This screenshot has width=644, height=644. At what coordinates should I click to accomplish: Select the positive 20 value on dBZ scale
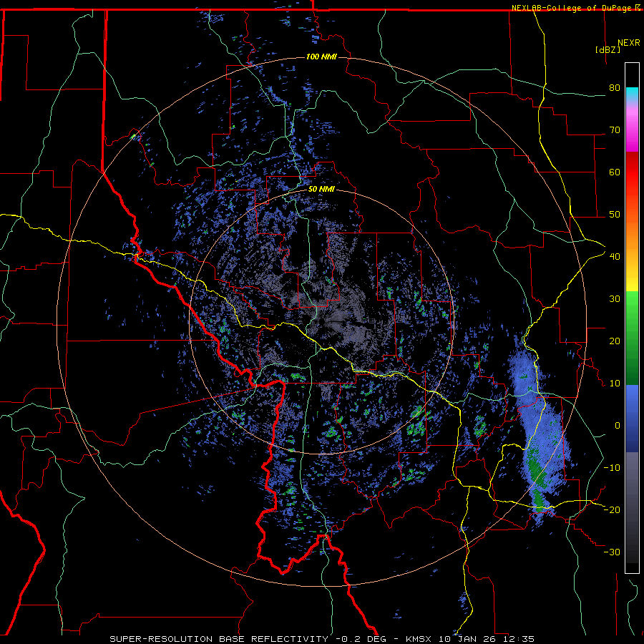pos(615,341)
